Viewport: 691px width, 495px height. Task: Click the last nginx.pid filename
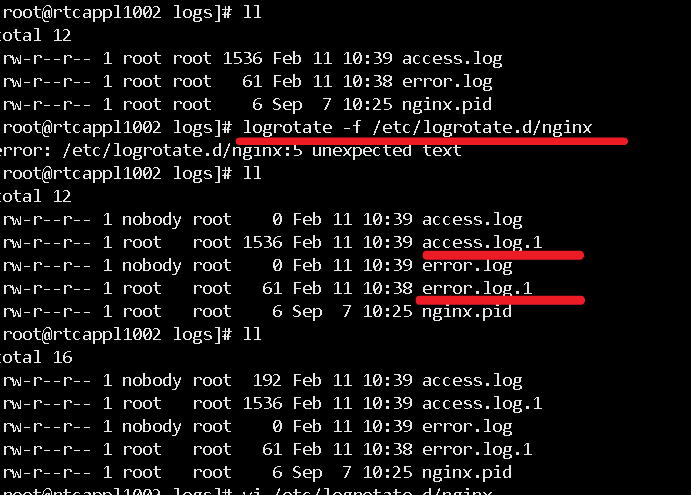467,473
